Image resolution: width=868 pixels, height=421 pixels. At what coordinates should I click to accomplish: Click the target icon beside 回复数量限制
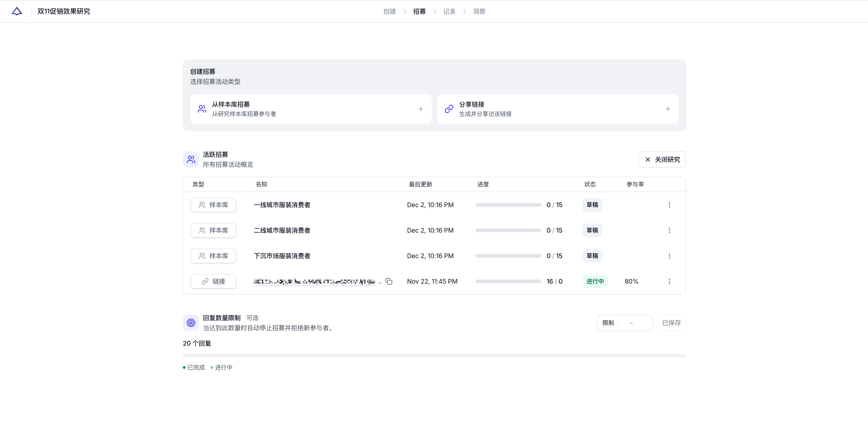(x=191, y=323)
